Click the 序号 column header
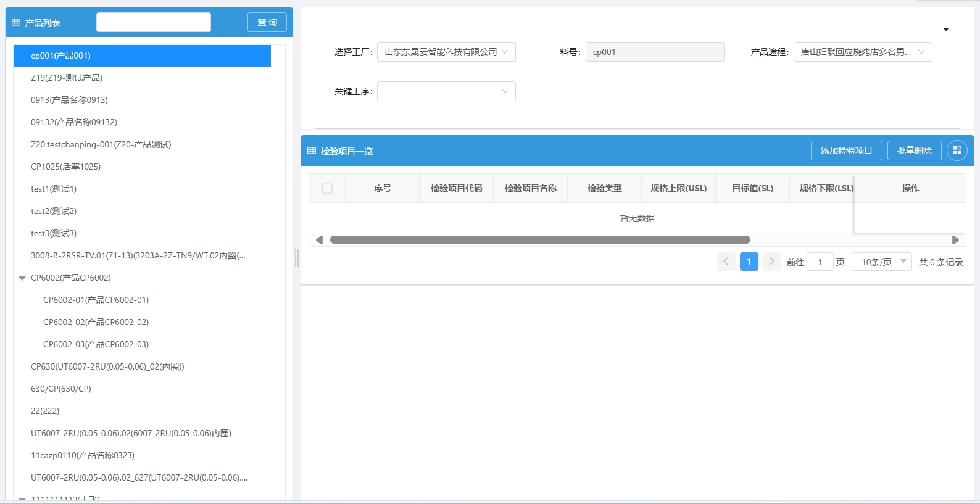980x504 pixels. click(x=383, y=188)
